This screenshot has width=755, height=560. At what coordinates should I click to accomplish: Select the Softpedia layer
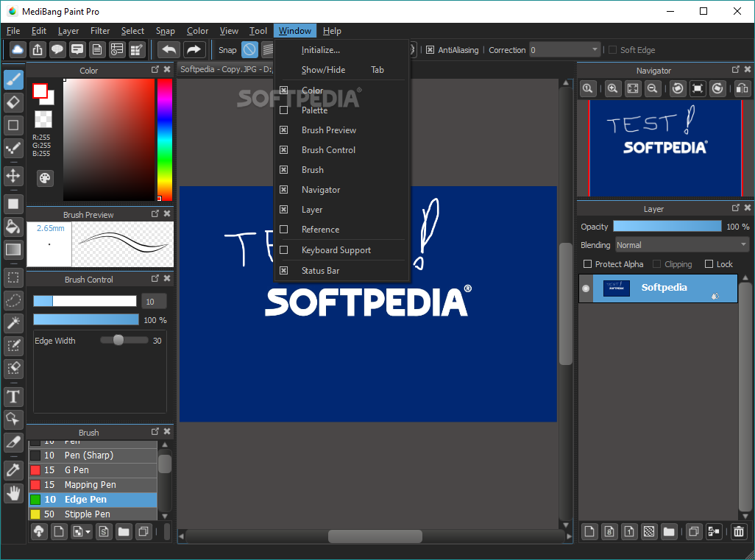point(664,288)
